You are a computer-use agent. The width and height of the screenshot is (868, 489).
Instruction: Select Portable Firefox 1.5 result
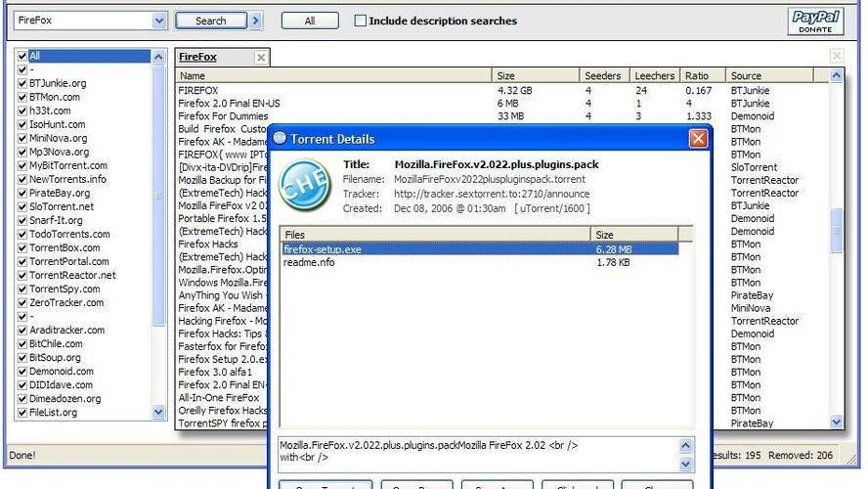coord(222,219)
